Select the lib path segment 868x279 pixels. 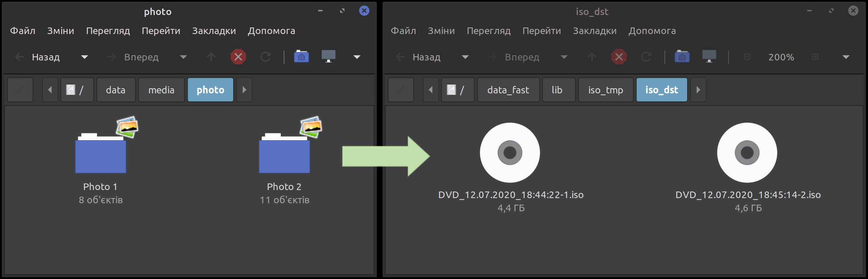[x=559, y=90]
